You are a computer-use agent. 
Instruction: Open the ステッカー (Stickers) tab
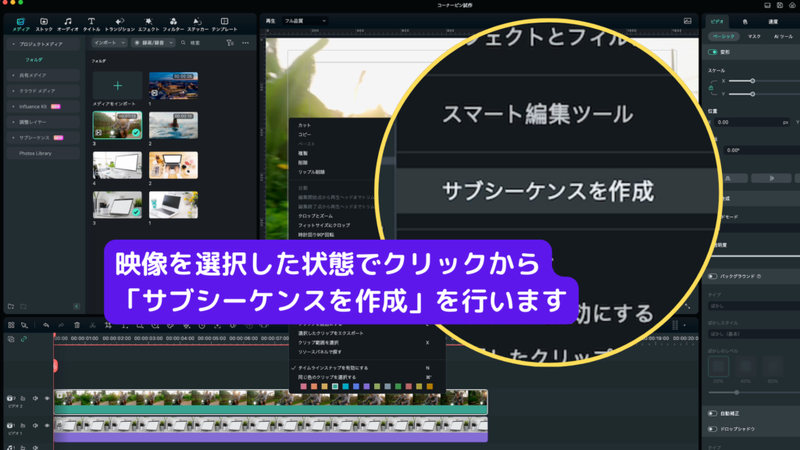(x=197, y=24)
